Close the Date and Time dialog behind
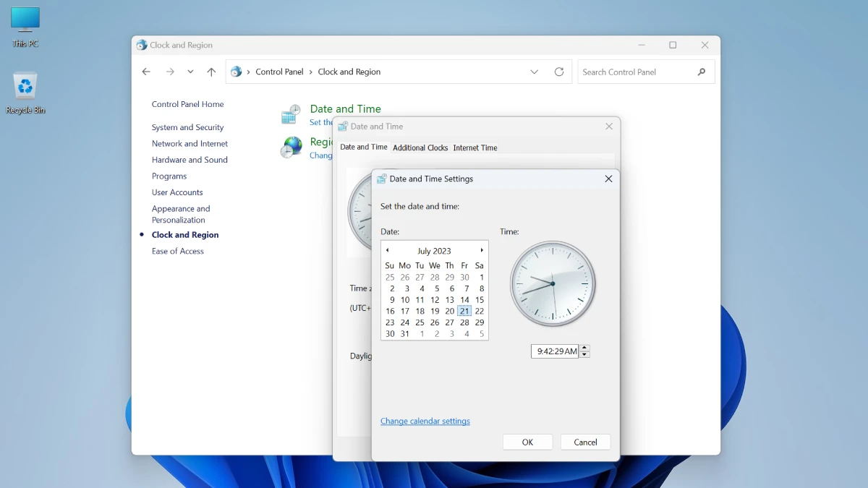This screenshot has height=488, width=868. (609, 126)
